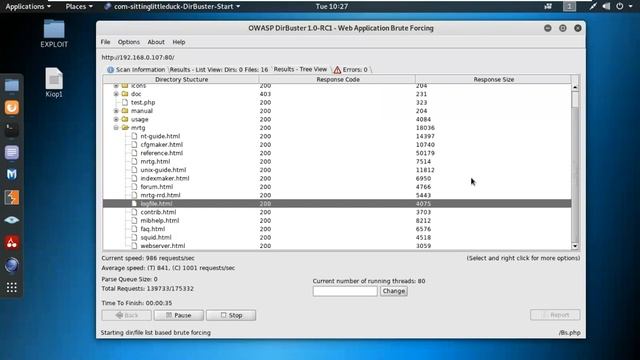Click the Change threads button
This screenshot has height=360, width=640.
coord(393,291)
